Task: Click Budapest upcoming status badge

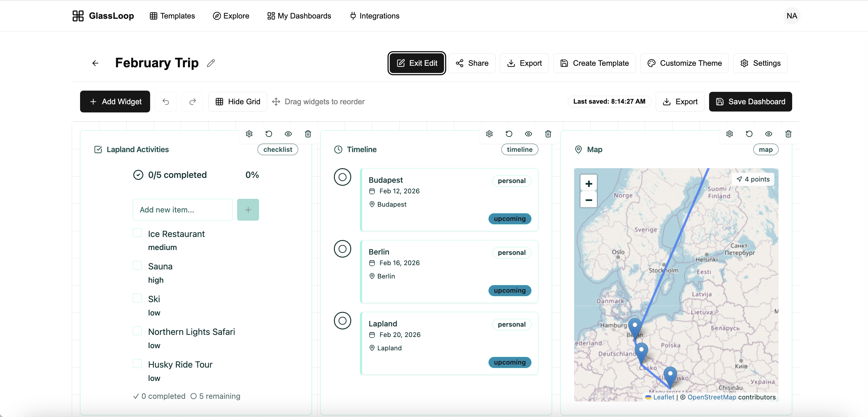Action: 510,219
